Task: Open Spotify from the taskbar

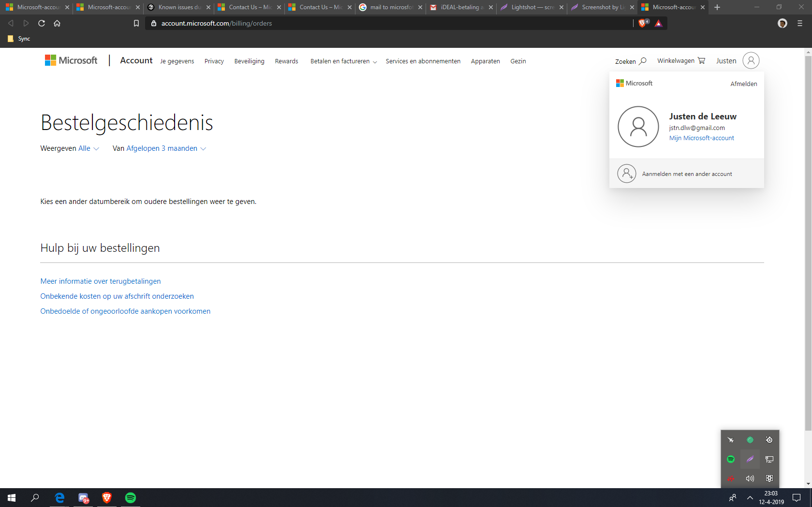Action: [131, 498]
